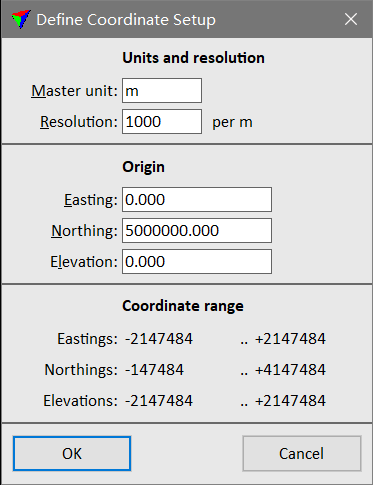Select the origin Easting input box
The width and height of the screenshot is (373, 485).
(x=197, y=199)
